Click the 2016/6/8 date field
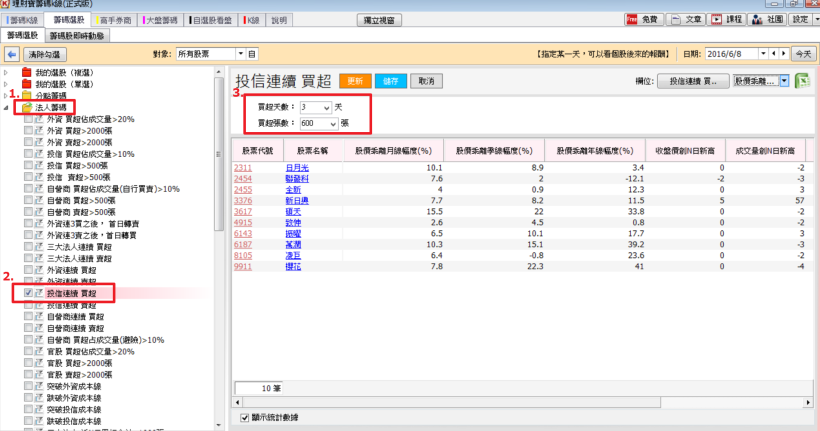 732,53
